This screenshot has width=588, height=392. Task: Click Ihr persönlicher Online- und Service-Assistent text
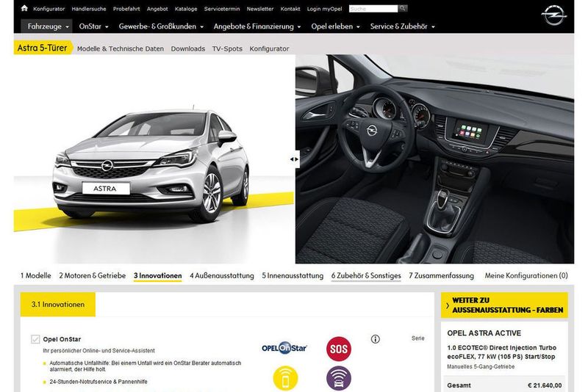click(98, 350)
